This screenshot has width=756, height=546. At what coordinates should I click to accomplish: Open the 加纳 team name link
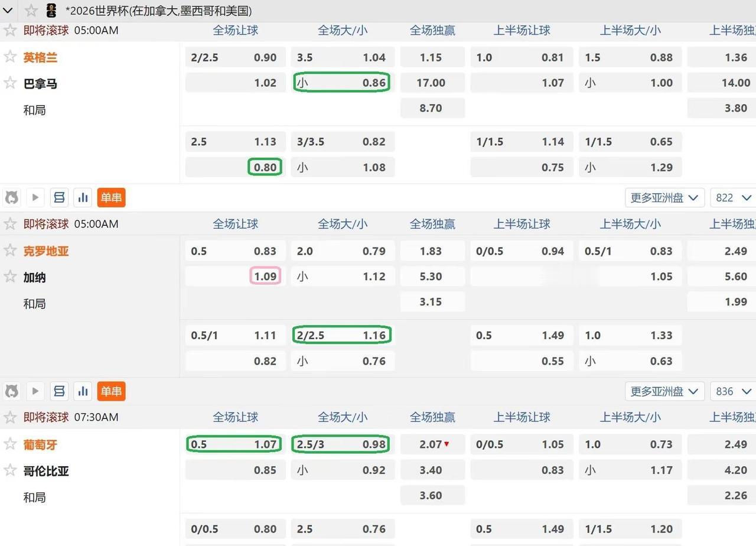(x=34, y=277)
